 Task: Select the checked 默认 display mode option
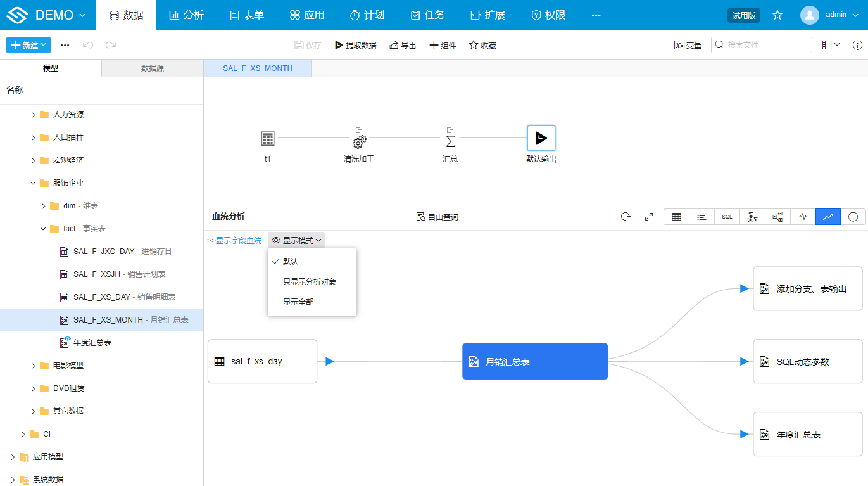(x=291, y=261)
